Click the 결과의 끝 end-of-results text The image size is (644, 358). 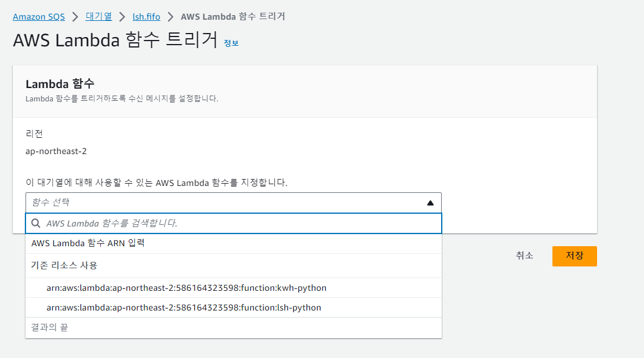click(x=50, y=328)
